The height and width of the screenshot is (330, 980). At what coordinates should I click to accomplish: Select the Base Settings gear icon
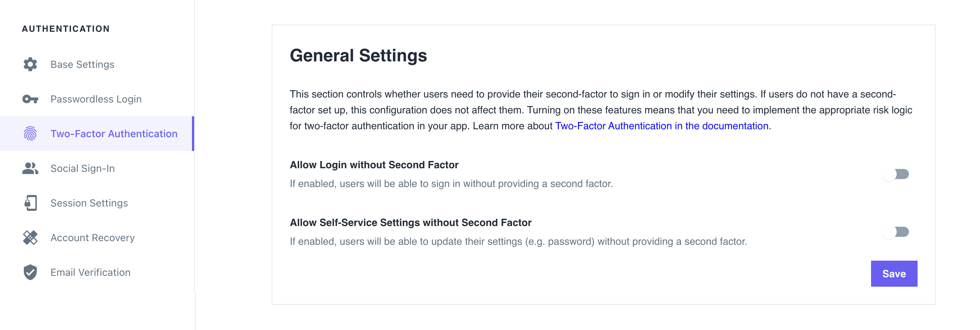pyautogui.click(x=30, y=64)
